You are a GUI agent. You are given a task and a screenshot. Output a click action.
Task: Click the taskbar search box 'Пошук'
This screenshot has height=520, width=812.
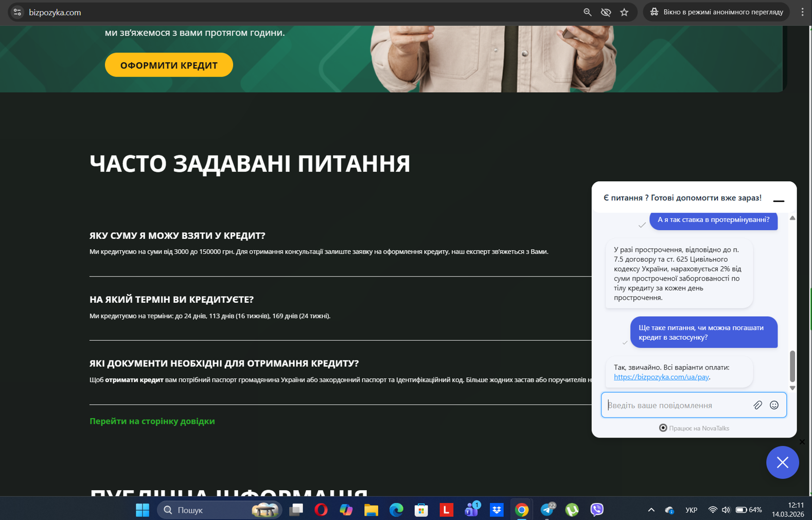[x=220, y=510]
